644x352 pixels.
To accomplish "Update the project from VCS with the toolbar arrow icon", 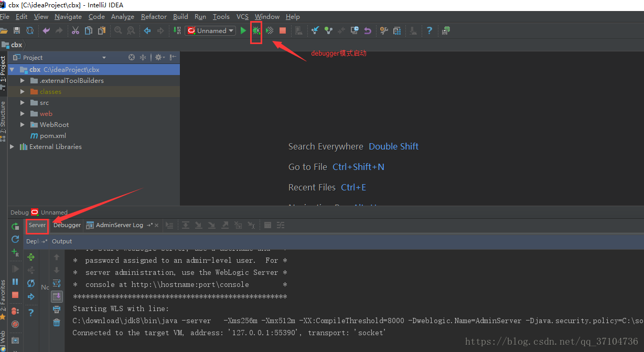I will 315,30.
